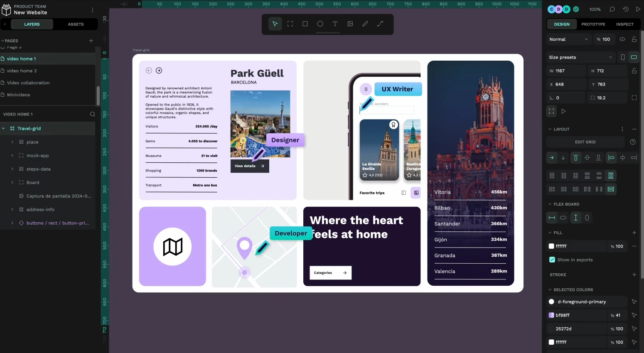644x353 pixels.
Task: Switch to the Assets tab
Action: click(76, 24)
